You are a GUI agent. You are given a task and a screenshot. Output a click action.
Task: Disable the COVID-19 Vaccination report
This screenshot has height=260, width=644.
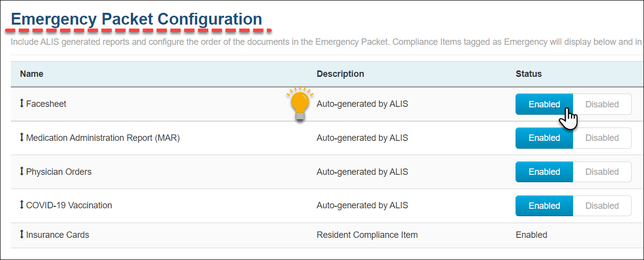click(602, 206)
